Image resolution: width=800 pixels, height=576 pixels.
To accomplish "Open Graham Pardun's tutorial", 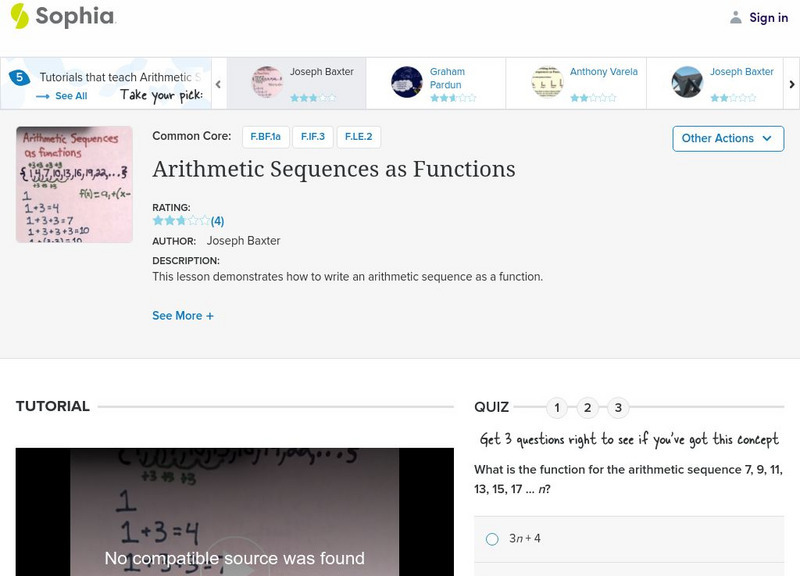I will [436, 83].
